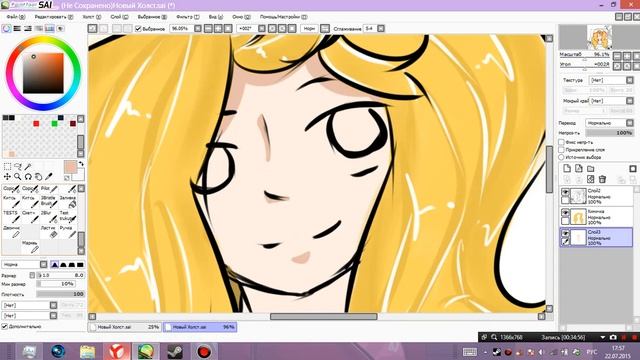Toggle lock box under Слой2 eye
This screenshot has width=640, height=360.
click(x=565, y=200)
